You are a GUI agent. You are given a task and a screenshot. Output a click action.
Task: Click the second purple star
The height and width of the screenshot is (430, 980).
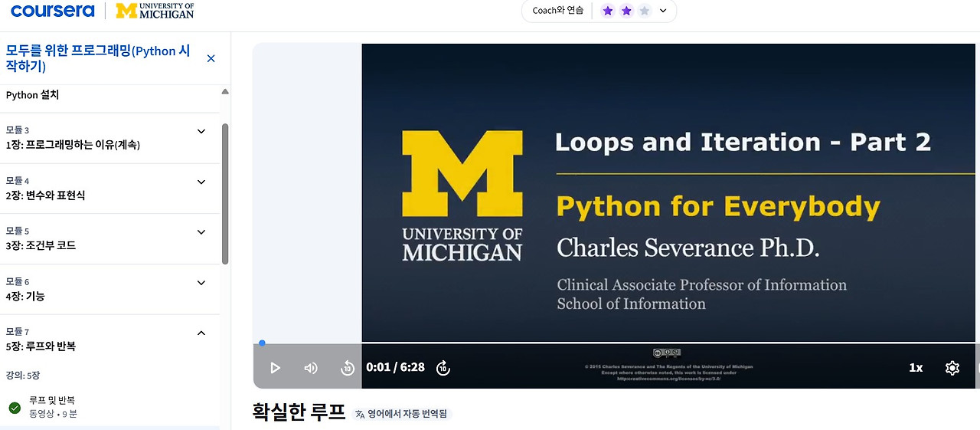coord(626,11)
